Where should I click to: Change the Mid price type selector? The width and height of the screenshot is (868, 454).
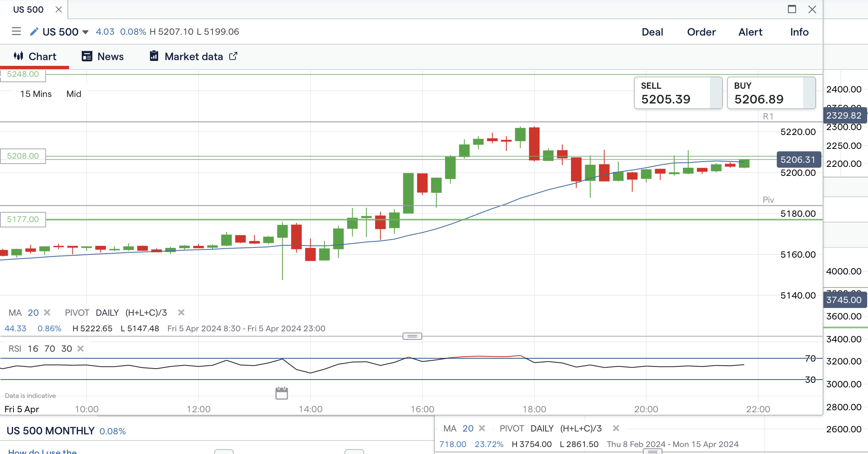tap(74, 94)
